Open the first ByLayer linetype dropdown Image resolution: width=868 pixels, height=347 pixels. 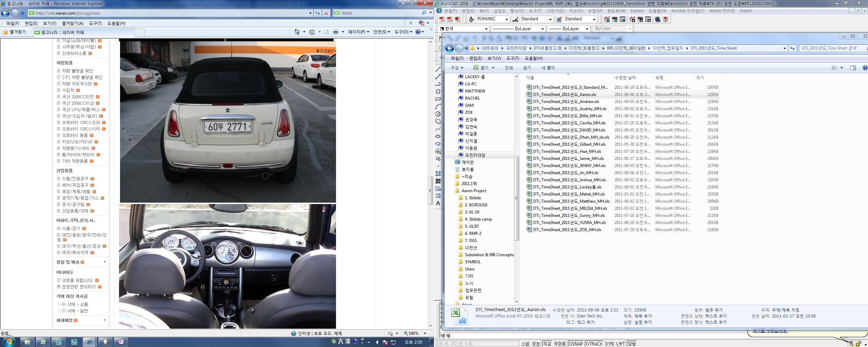click(542, 29)
